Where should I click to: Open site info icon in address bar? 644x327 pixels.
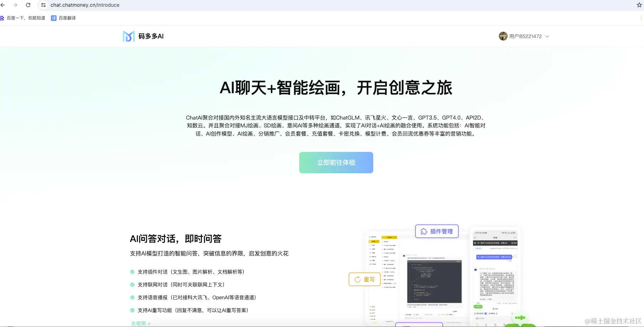(43, 5)
